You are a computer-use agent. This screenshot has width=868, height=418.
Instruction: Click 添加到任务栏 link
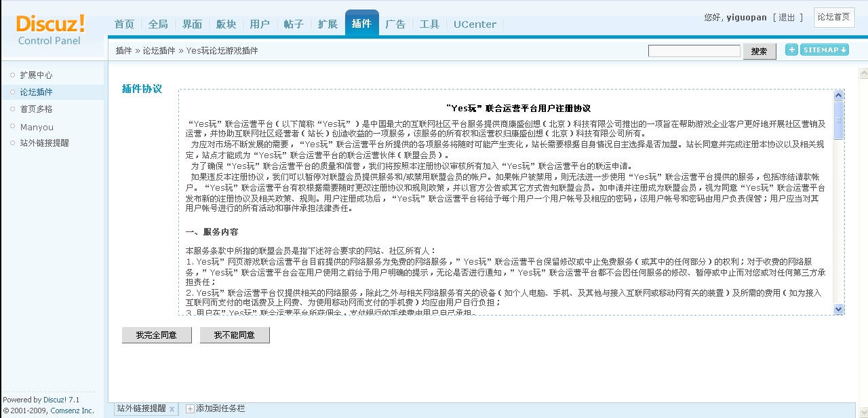click(x=220, y=408)
